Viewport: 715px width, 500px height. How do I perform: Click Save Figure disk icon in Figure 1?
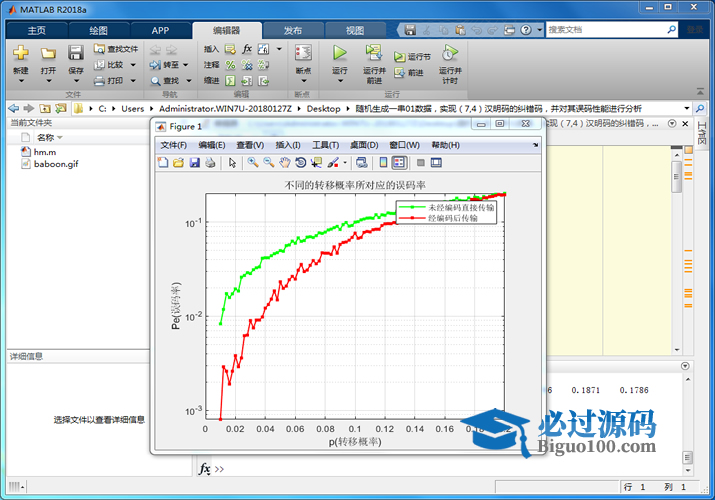195,163
